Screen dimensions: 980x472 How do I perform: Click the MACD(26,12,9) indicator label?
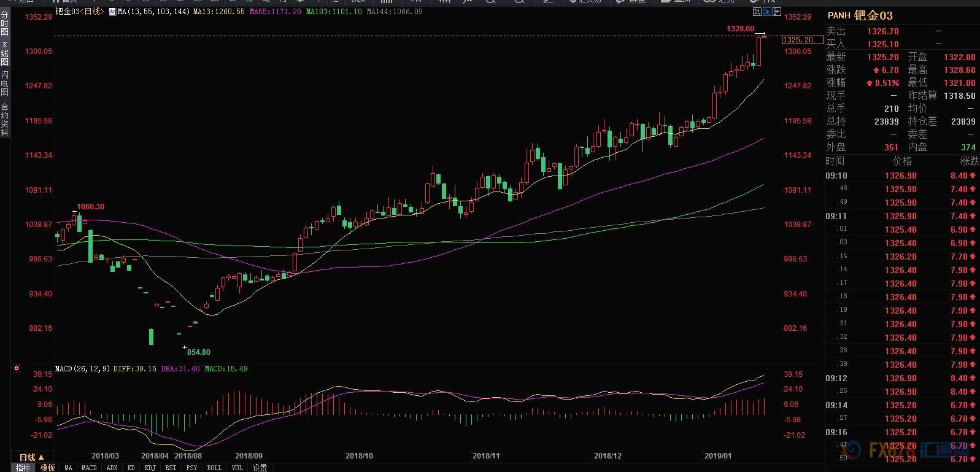point(82,369)
